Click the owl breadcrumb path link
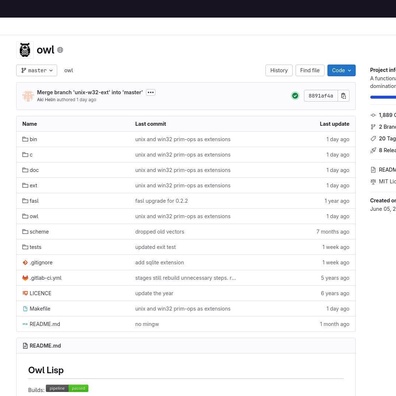Image resolution: width=396 pixels, height=396 pixels. (x=68, y=70)
